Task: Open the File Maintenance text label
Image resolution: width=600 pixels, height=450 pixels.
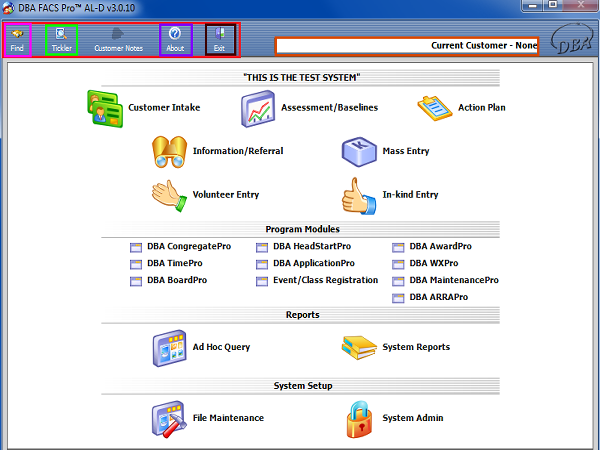Action: pyautogui.click(x=228, y=418)
